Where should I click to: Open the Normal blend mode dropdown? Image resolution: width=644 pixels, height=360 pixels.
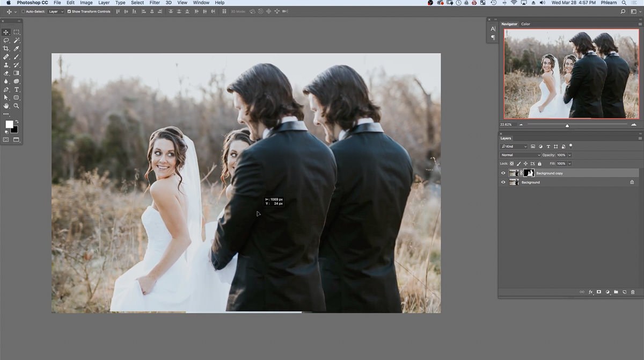pyautogui.click(x=520, y=155)
